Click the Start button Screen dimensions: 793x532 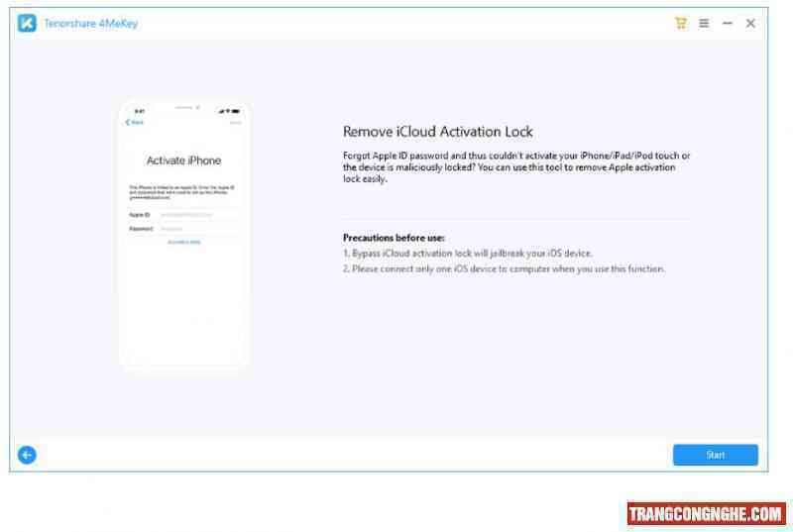pyautogui.click(x=715, y=455)
